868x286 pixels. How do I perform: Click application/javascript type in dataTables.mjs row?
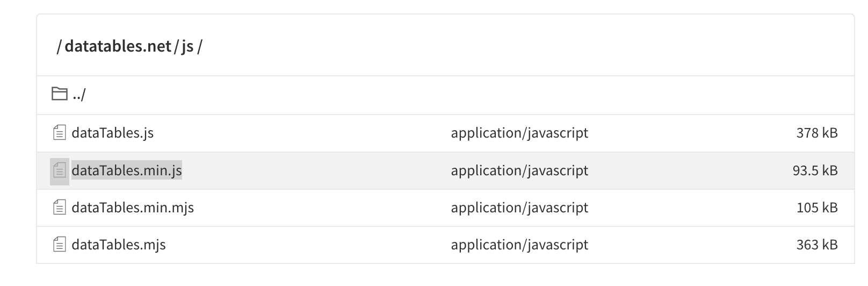[x=519, y=245]
